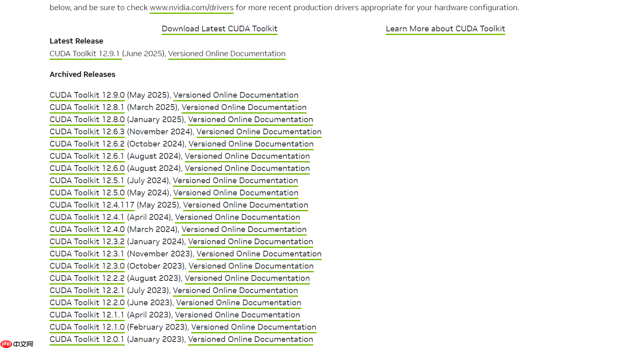This screenshot has height=348, width=644.
Task: Open documentation link in 12.4.117 row
Action: (x=246, y=205)
